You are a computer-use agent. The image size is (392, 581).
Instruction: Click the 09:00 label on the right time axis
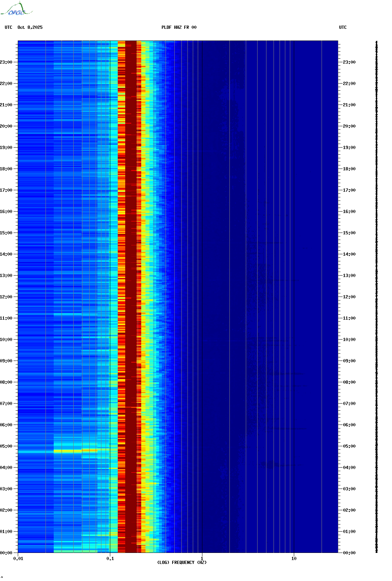point(349,361)
